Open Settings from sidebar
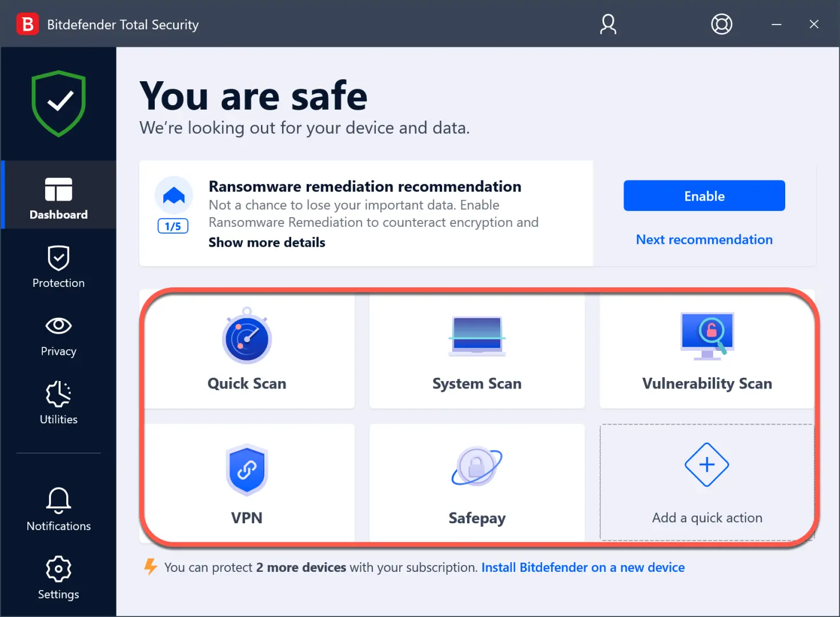The width and height of the screenshot is (840, 617). (59, 578)
